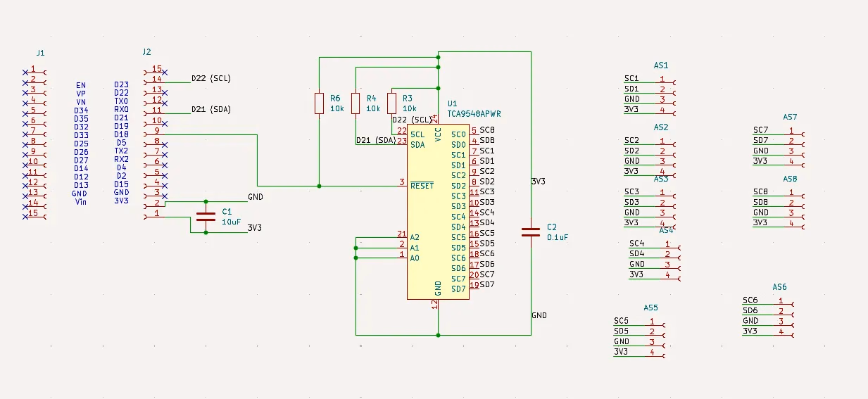868x399 pixels.
Task: Select D22 (SCL) label above U1 pin 22
Action: 411,120
